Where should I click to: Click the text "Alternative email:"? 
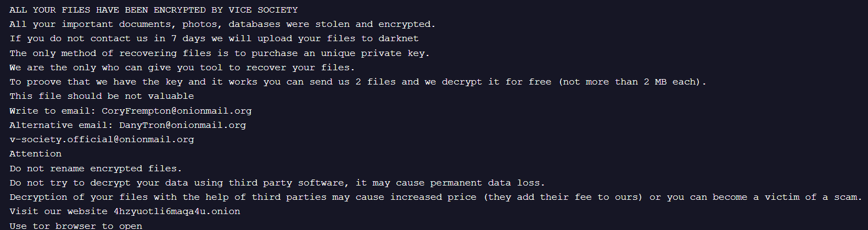click(x=60, y=125)
